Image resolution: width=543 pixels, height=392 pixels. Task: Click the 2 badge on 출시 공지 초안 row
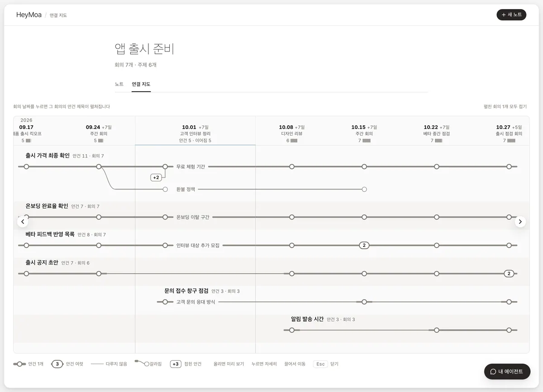(x=509, y=274)
